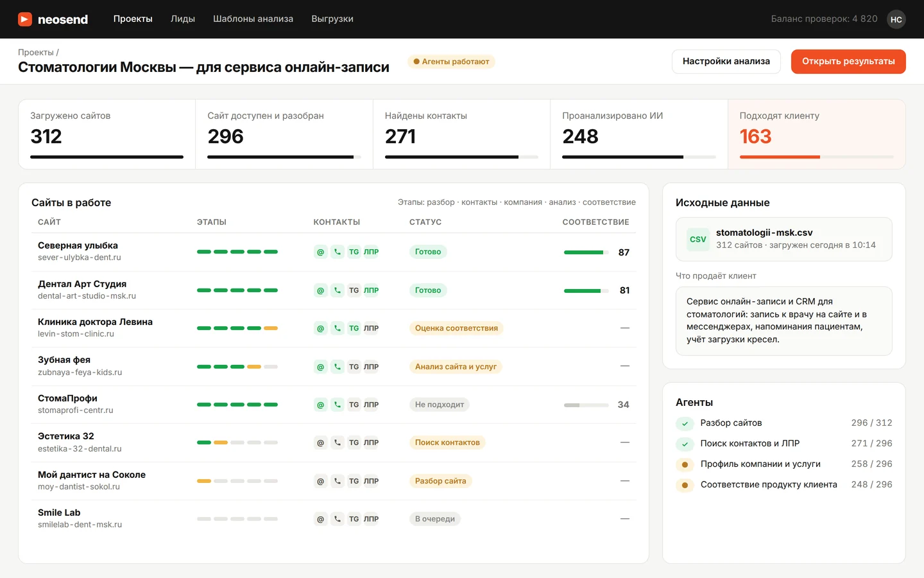Click Открыть результаты button
Screen dimensions: 924x578
(x=848, y=62)
